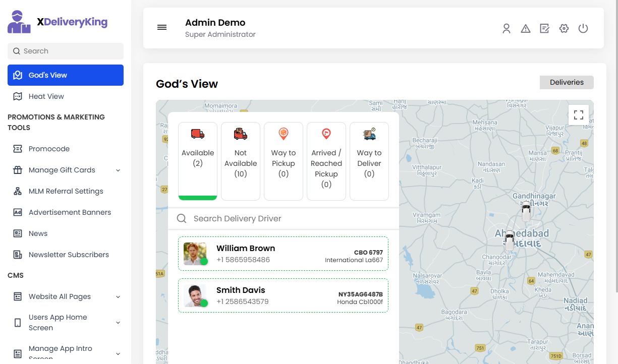Click the Deliveries button
The width and height of the screenshot is (618, 364).
click(567, 83)
